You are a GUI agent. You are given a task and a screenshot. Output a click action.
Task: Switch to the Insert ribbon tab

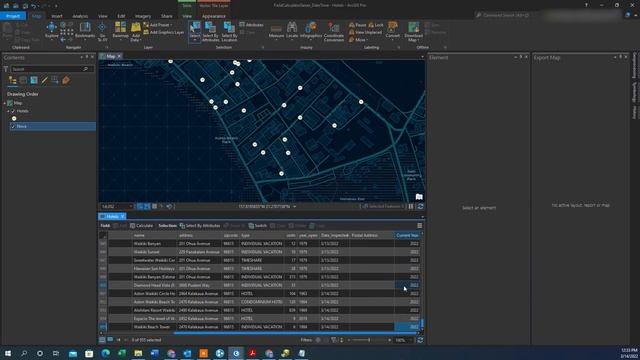[57, 16]
